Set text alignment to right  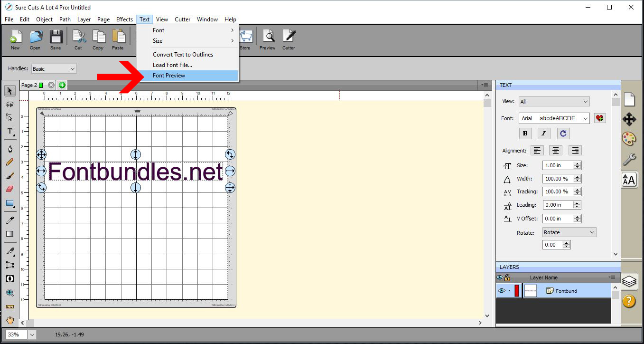pyautogui.click(x=575, y=151)
